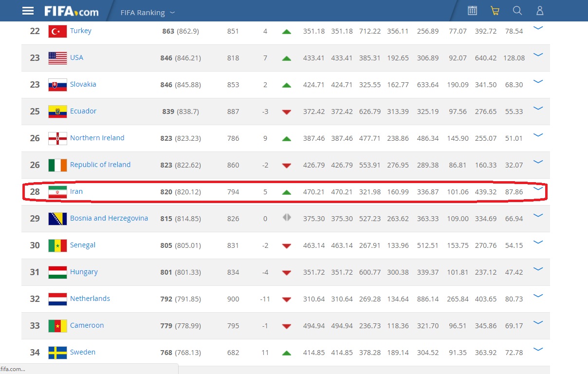Open the hamburger menu icon
Screen dimensions: 588x374
click(x=28, y=11)
